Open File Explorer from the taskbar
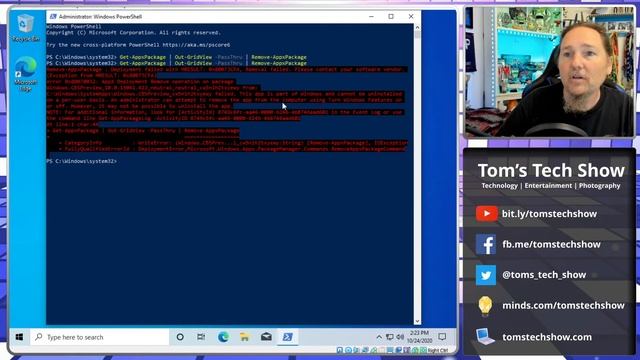The image size is (640, 360). [x=244, y=337]
